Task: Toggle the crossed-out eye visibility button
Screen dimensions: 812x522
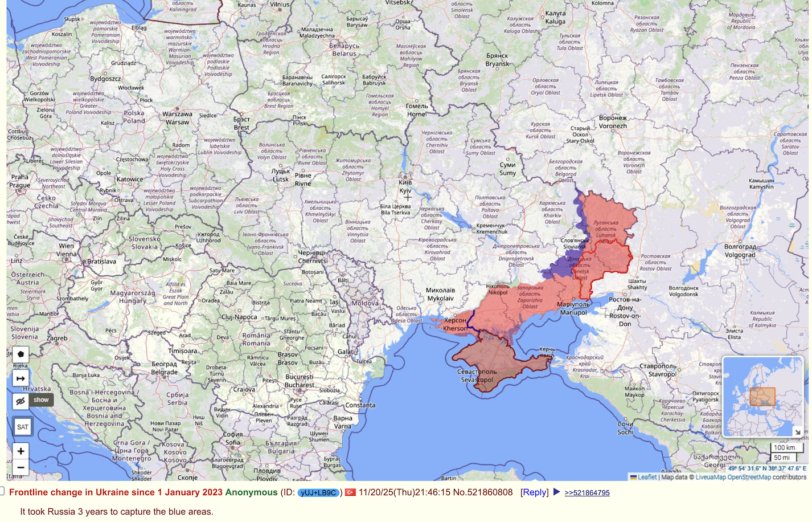Action: 20,401
